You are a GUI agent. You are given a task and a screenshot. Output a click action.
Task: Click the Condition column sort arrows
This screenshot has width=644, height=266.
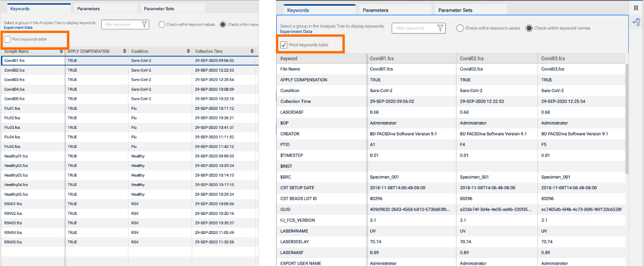pos(188,51)
